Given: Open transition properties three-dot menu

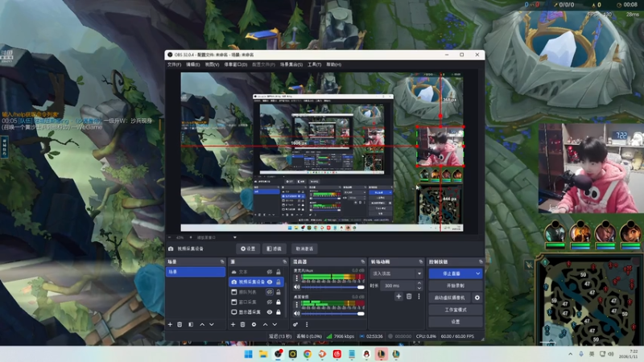Looking at the screenshot, I should (419, 296).
